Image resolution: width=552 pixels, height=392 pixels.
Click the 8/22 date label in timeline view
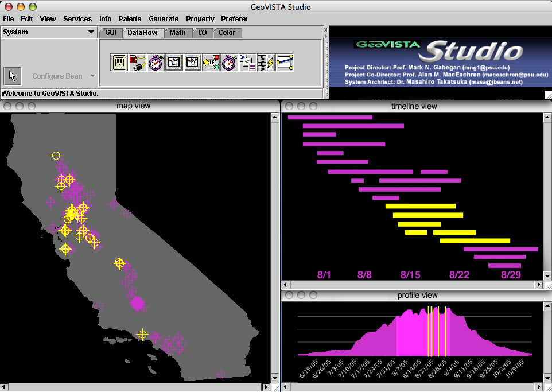(x=459, y=275)
